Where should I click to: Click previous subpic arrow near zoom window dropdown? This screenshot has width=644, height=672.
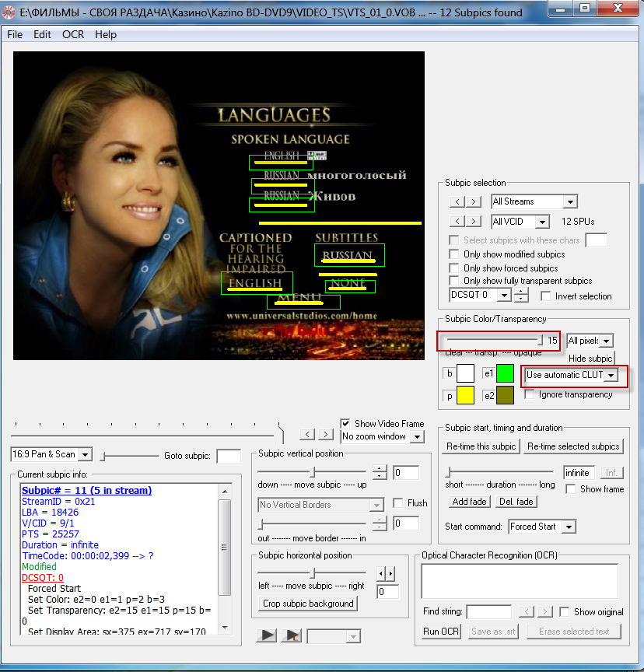(307, 435)
